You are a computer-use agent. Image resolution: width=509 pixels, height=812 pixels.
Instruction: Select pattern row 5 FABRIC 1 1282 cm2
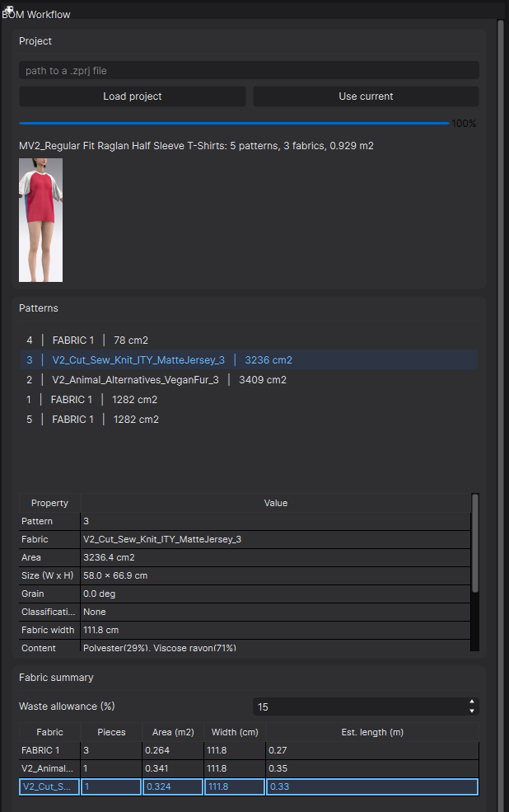(x=249, y=420)
